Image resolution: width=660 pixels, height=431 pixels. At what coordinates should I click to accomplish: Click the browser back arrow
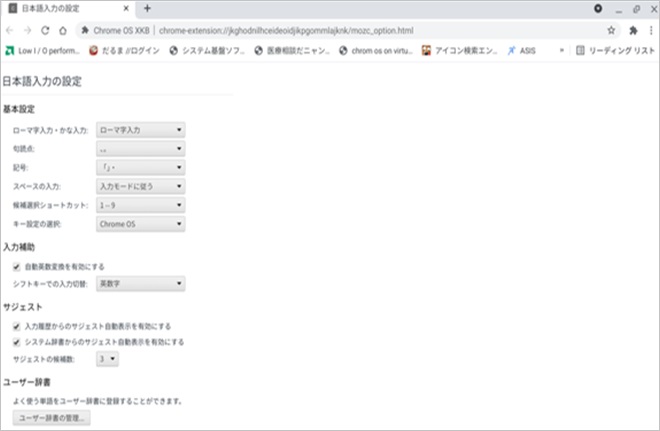[x=10, y=30]
